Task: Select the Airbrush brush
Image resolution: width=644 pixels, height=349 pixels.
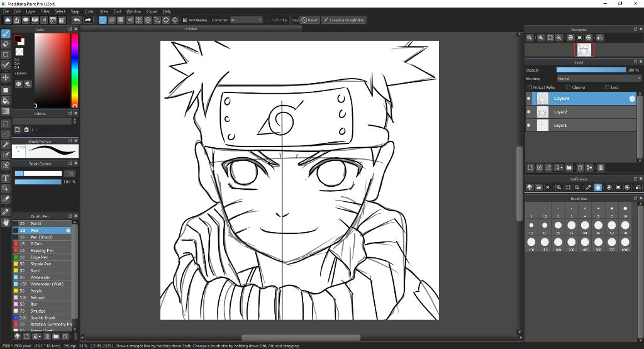Action: (x=42, y=297)
